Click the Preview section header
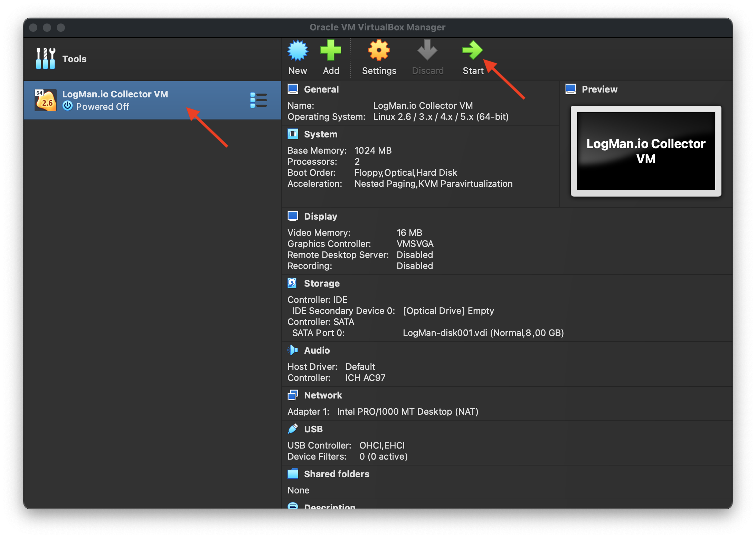Image resolution: width=756 pixels, height=538 pixels. tap(599, 89)
